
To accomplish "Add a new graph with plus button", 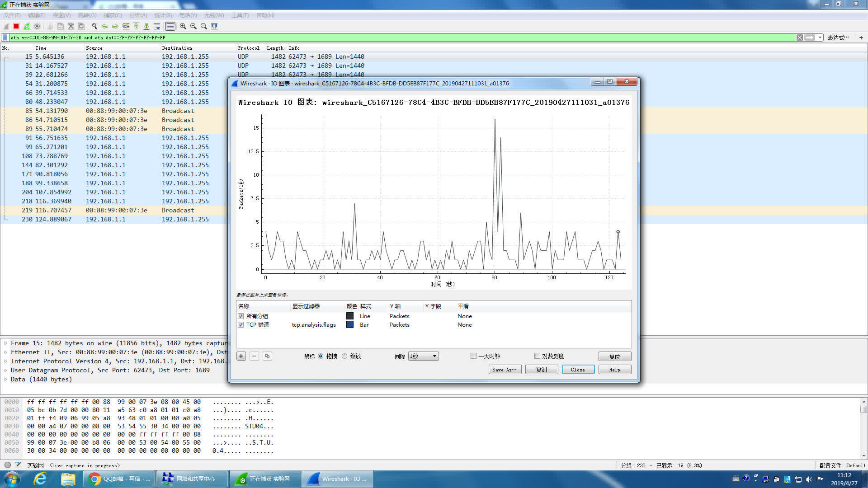I will 241,356.
